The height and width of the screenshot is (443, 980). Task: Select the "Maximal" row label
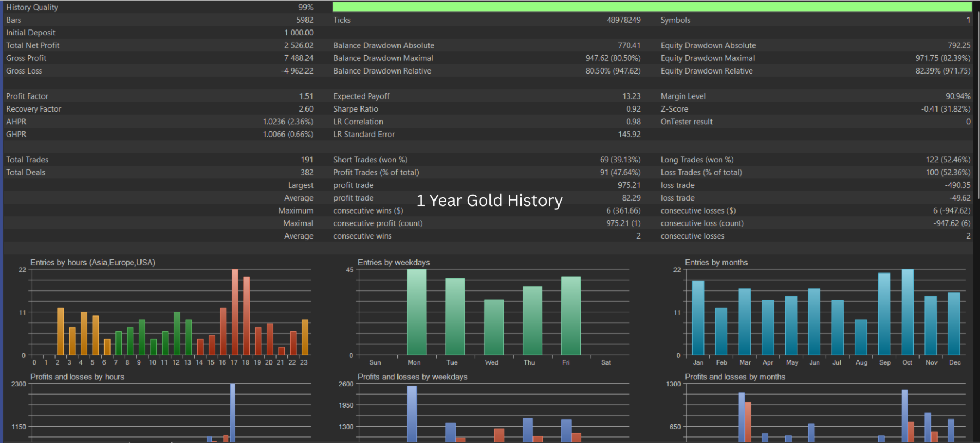298,223
